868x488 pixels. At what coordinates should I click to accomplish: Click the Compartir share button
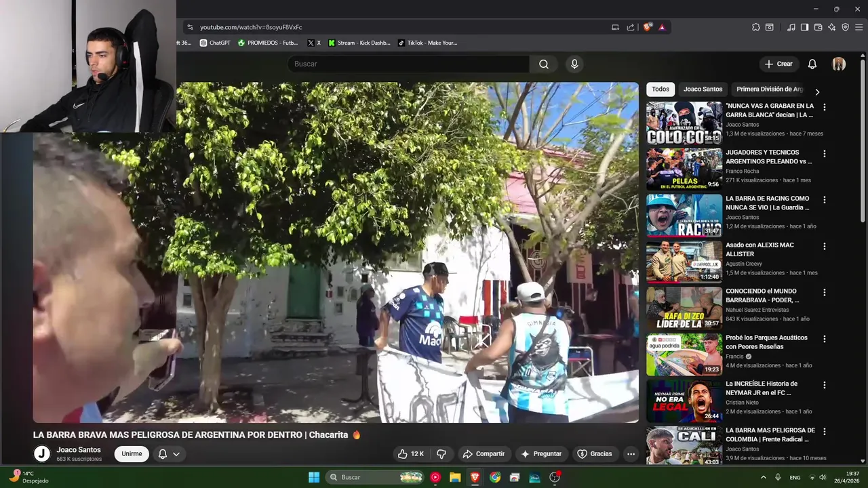[484, 454]
